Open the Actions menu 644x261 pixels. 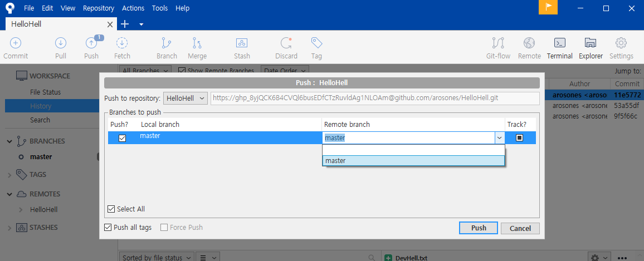(x=133, y=8)
